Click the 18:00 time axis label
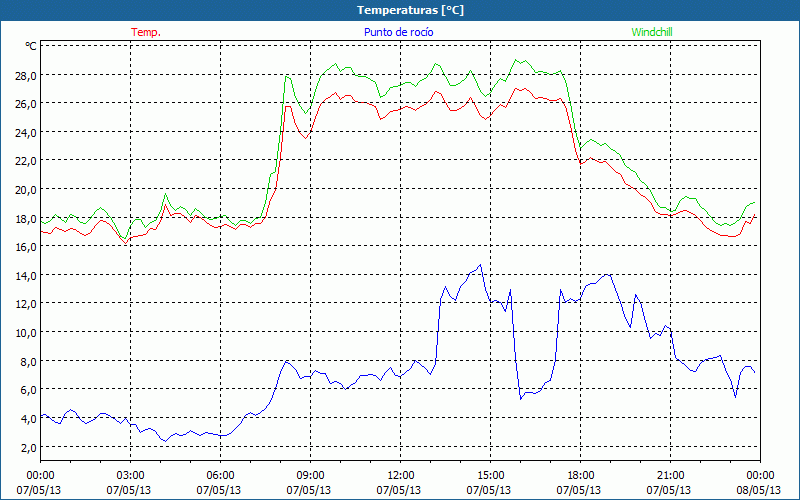This screenshot has width=800, height=500. tap(580, 476)
